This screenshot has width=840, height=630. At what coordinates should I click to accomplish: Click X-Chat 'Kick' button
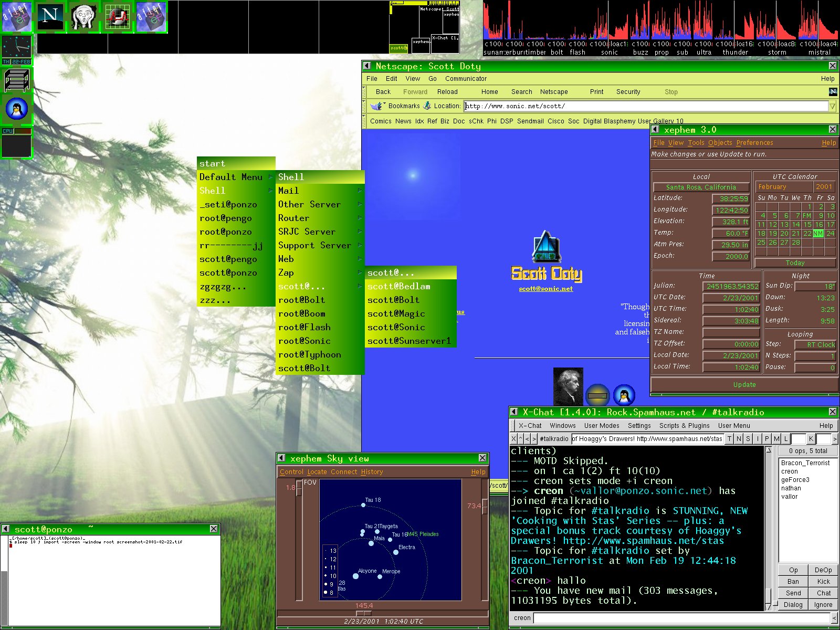(x=823, y=581)
